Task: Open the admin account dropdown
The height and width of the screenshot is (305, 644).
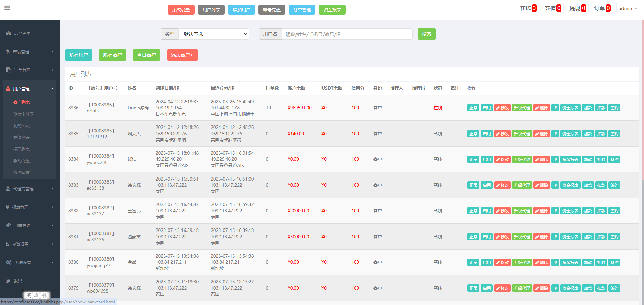Action: [x=627, y=8]
